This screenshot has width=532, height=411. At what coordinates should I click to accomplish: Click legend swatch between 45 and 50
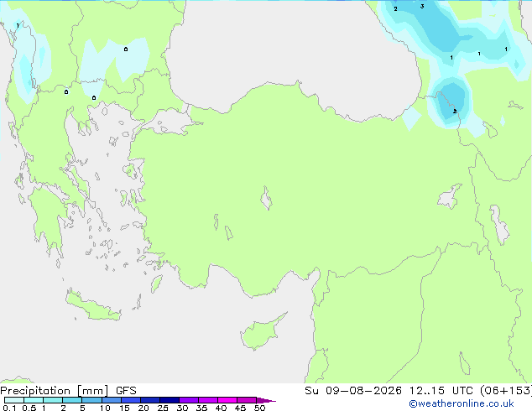click(247, 400)
